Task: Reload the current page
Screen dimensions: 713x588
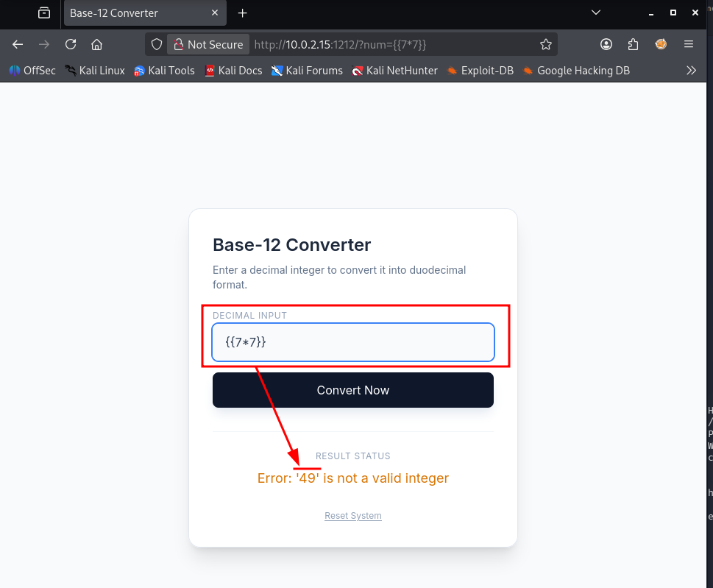Action: [x=71, y=45]
